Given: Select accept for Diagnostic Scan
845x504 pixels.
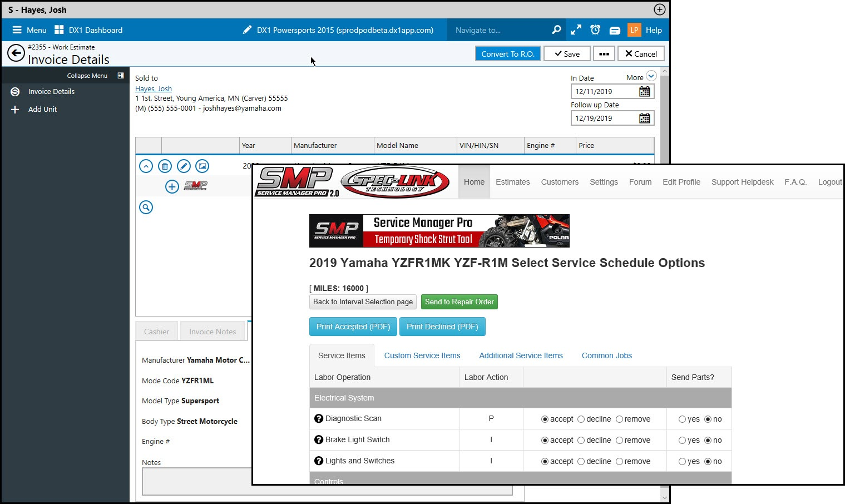Looking at the screenshot, I should point(545,419).
